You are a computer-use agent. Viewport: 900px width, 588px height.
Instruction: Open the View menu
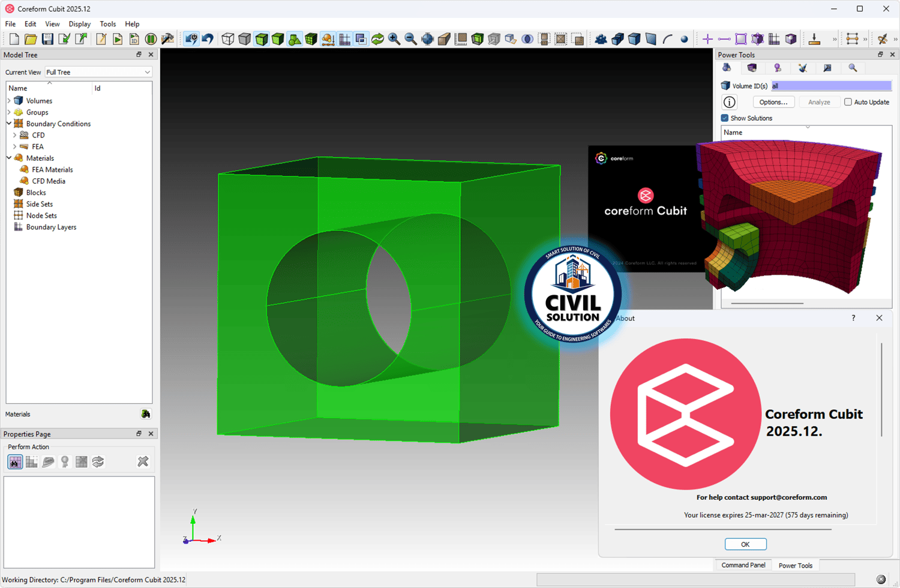coord(53,24)
